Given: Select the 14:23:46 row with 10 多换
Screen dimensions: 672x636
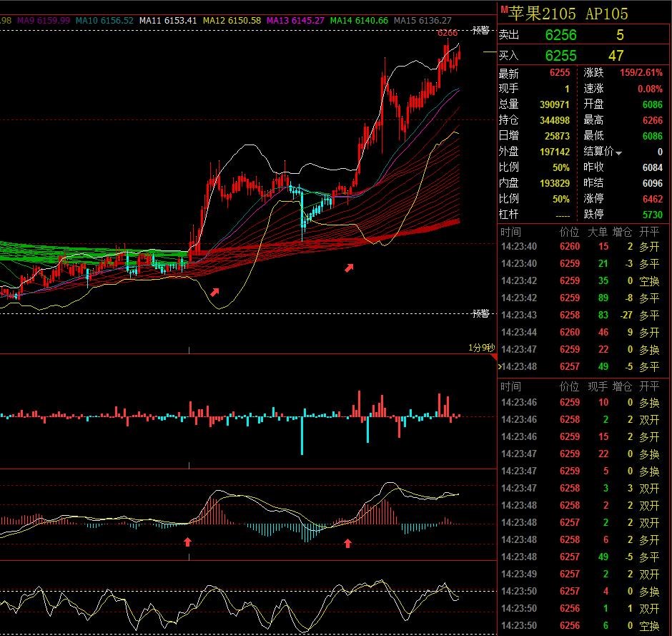Looking at the screenshot, I should (x=583, y=402).
